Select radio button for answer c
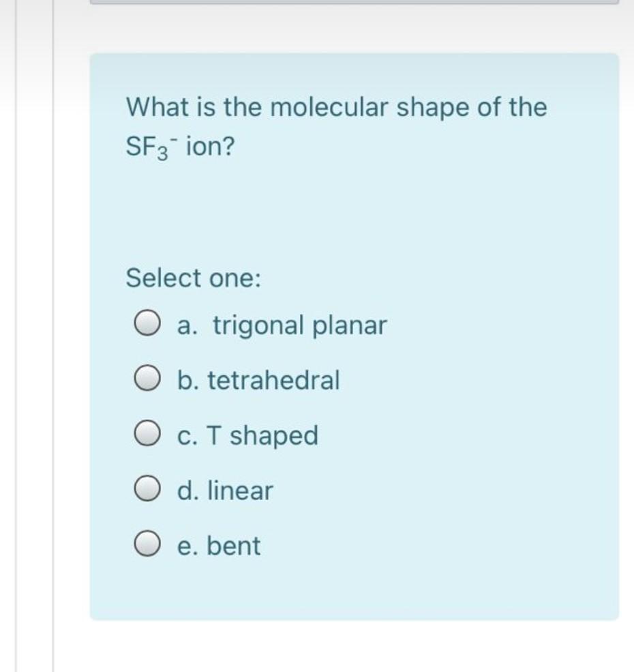634x672 pixels. pyautogui.click(x=147, y=435)
